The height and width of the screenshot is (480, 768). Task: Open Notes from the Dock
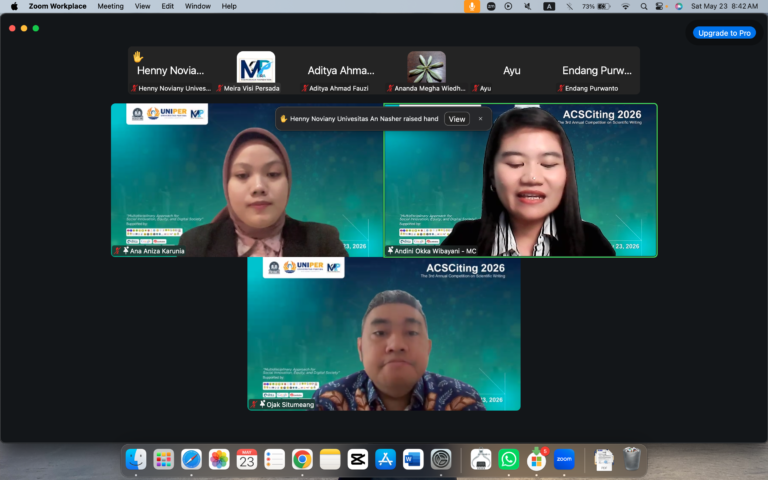point(330,459)
